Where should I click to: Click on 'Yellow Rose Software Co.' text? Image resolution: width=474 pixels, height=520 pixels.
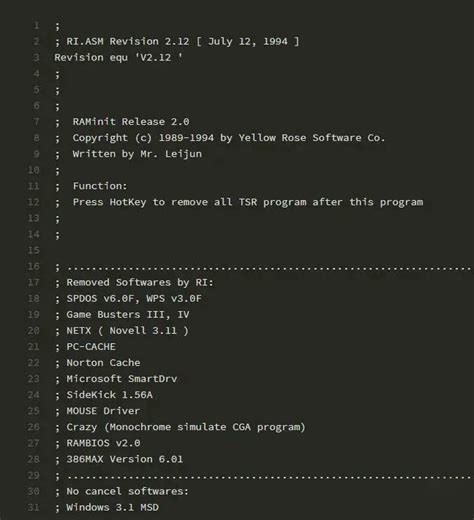pyautogui.click(x=312, y=138)
